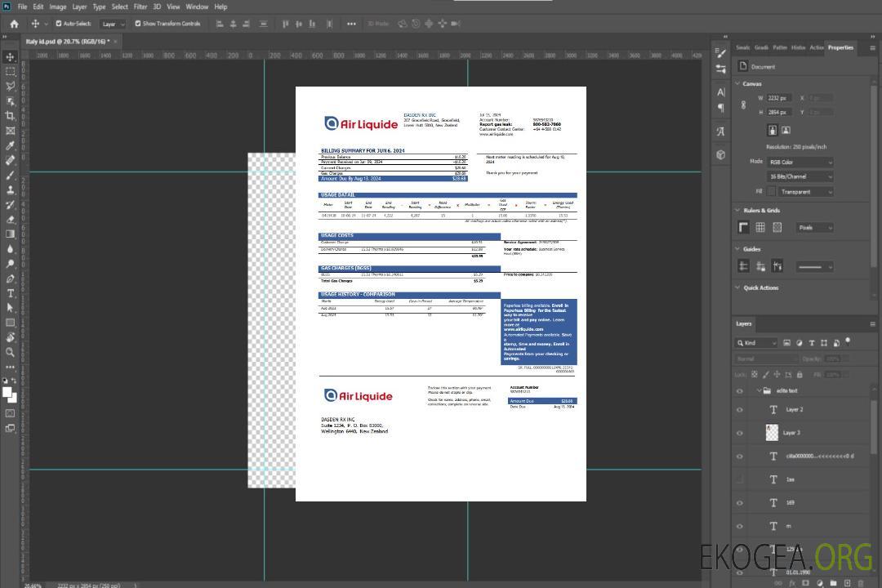Toggle the rulers button in Rulers & Grids
882x588 pixels.
(x=744, y=227)
